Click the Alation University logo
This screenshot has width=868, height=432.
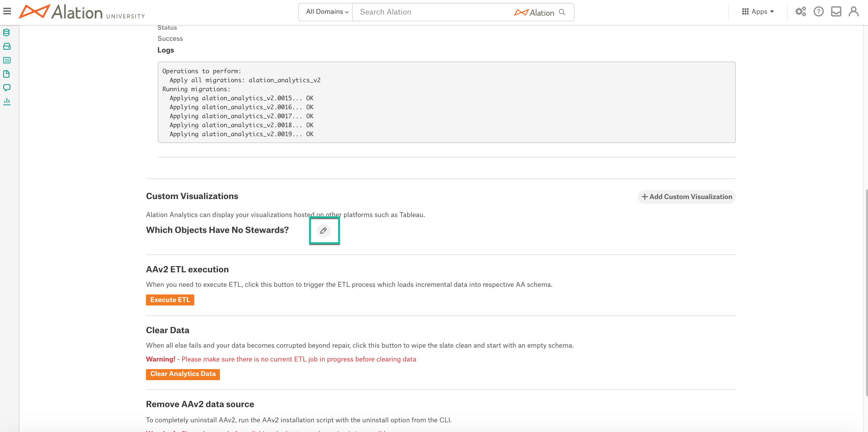coord(82,12)
